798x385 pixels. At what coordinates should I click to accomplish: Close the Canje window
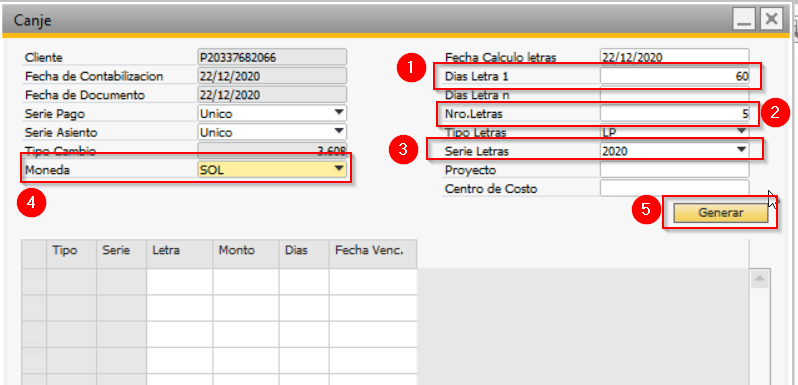(x=772, y=20)
